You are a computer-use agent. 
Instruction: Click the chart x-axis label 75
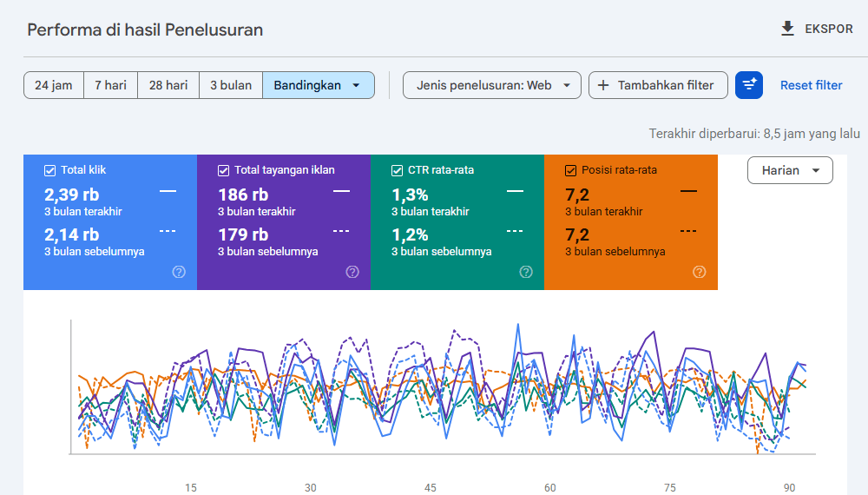tap(670, 488)
